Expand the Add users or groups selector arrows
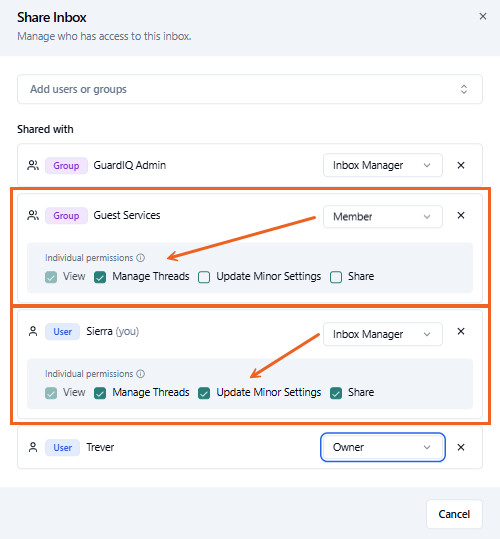This screenshot has height=539, width=500. [x=464, y=89]
